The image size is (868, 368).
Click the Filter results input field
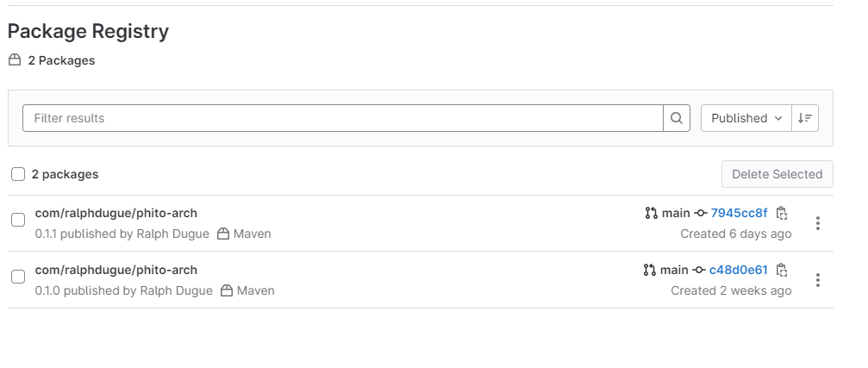click(x=342, y=118)
